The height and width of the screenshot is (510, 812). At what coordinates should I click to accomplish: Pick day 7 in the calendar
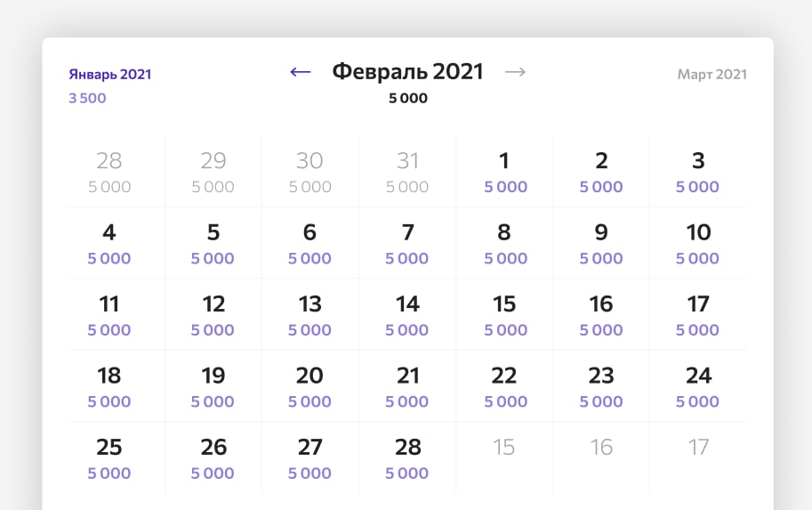click(407, 243)
